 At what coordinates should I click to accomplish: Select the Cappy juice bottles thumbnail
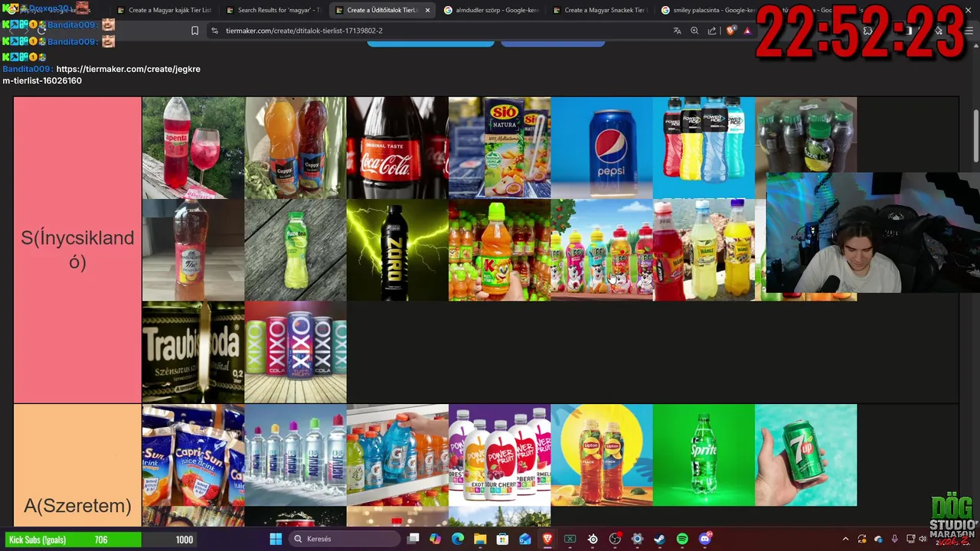click(296, 148)
